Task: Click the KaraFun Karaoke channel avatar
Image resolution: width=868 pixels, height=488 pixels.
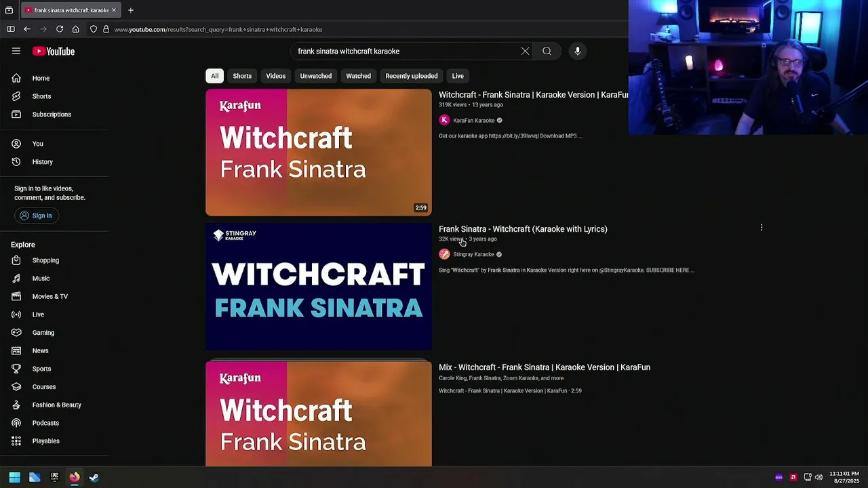Action: 444,120
